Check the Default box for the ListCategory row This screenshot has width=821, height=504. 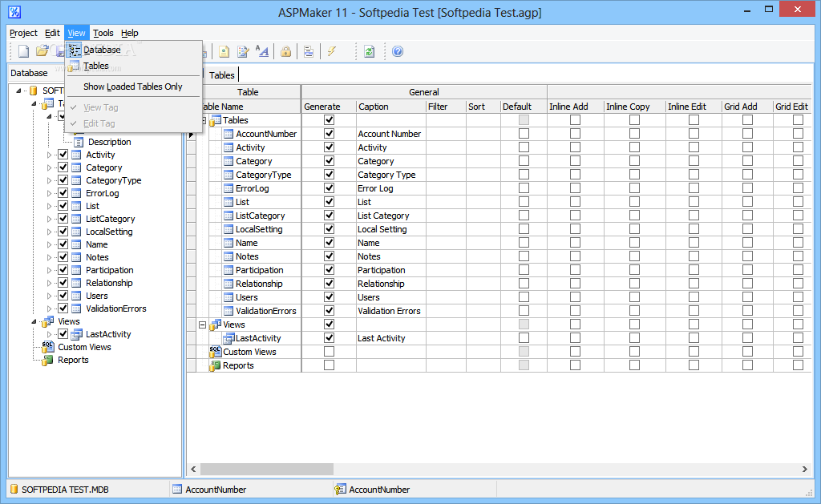pyautogui.click(x=524, y=216)
